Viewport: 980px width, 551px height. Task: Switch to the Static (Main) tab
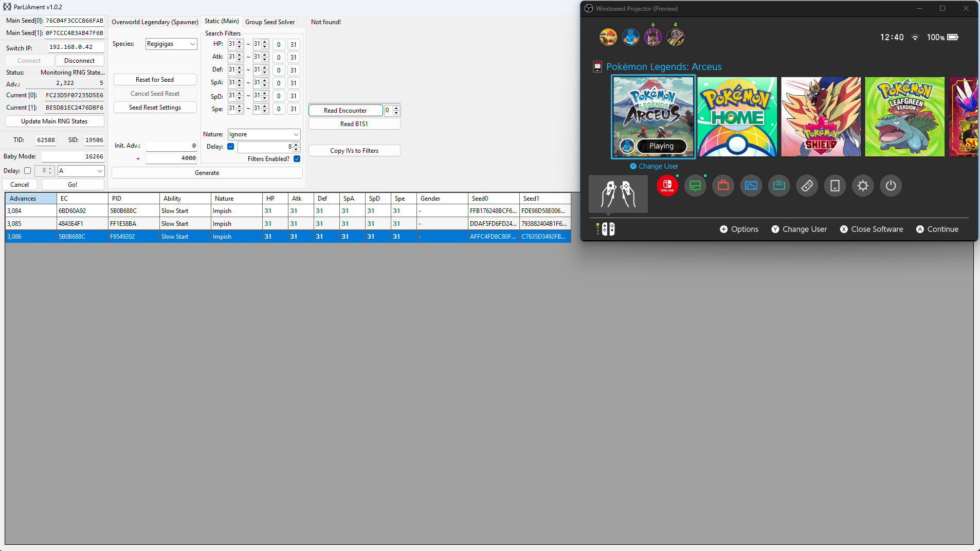(222, 21)
